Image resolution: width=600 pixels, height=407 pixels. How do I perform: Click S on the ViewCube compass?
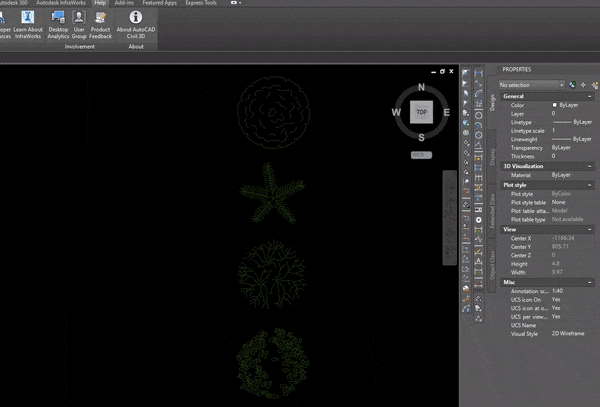click(421, 138)
